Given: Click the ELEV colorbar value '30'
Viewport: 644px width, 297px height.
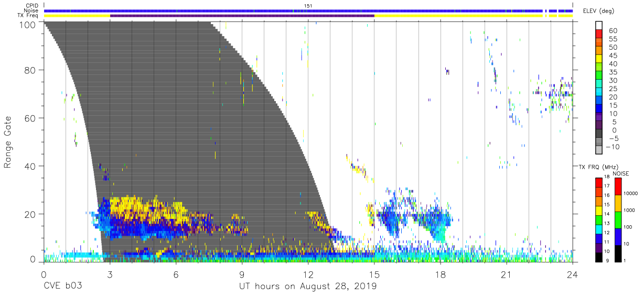Looking at the screenshot, I should 612,80.
